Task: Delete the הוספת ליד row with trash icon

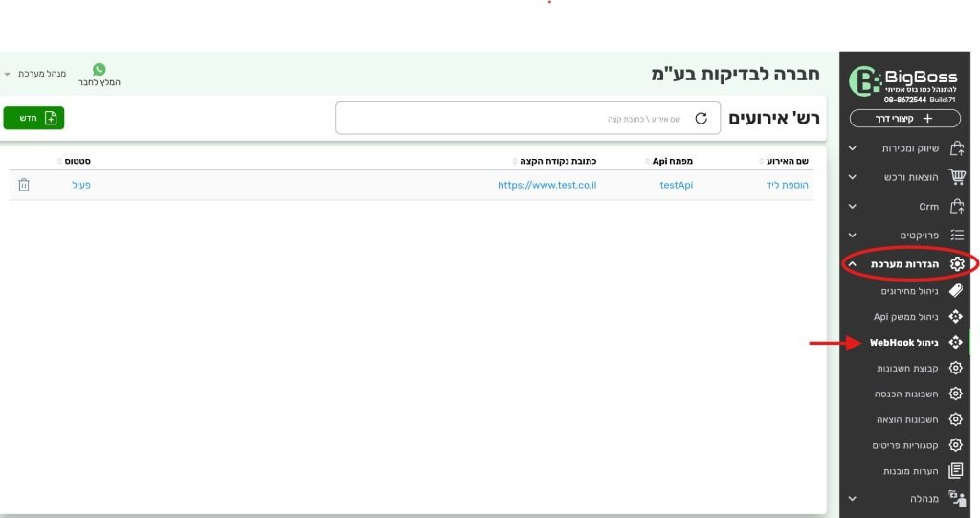Action: tap(24, 185)
